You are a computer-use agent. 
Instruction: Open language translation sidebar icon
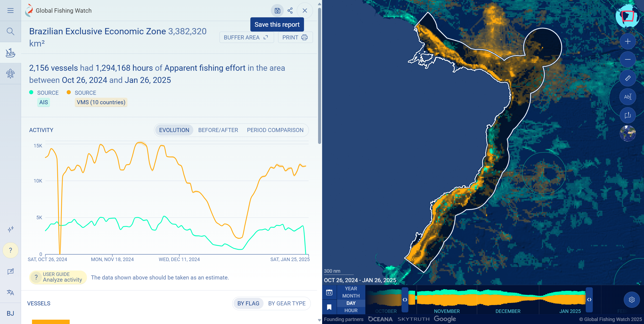click(10, 292)
